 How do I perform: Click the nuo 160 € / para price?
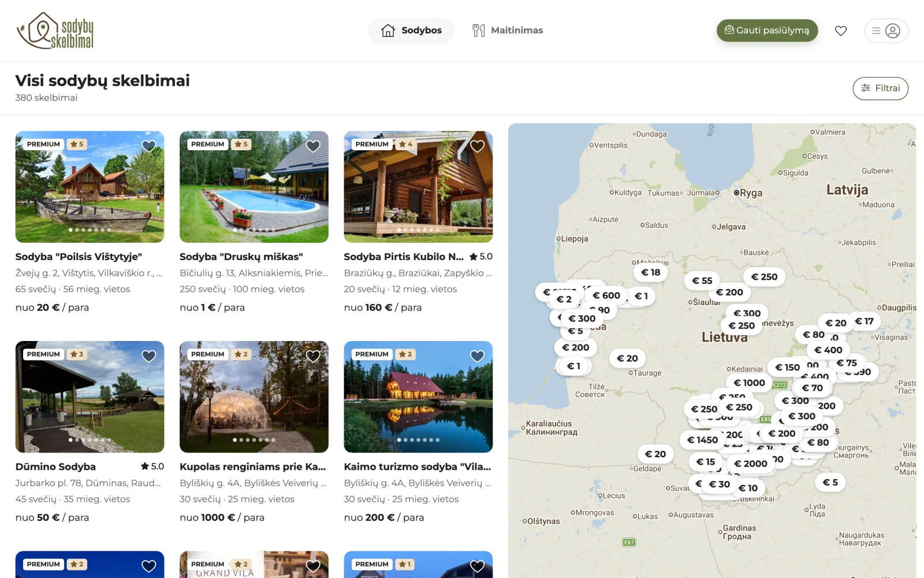(383, 307)
